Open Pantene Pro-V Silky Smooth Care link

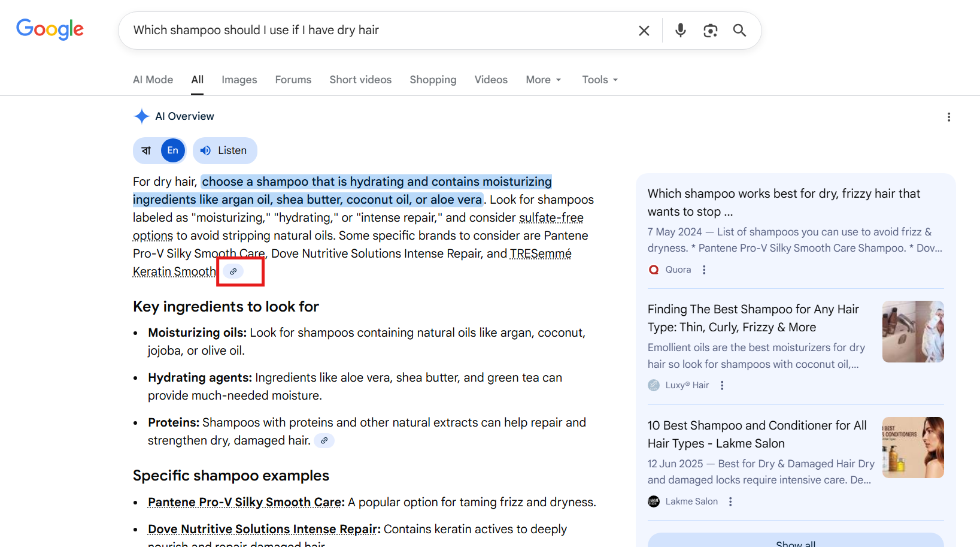pyautogui.click(x=245, y=502)
